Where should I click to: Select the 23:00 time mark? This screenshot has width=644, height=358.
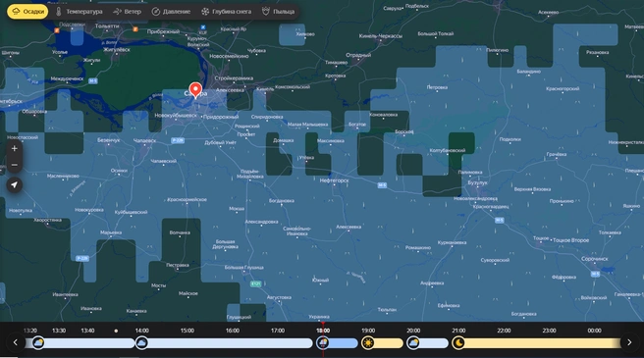point(549,331)
